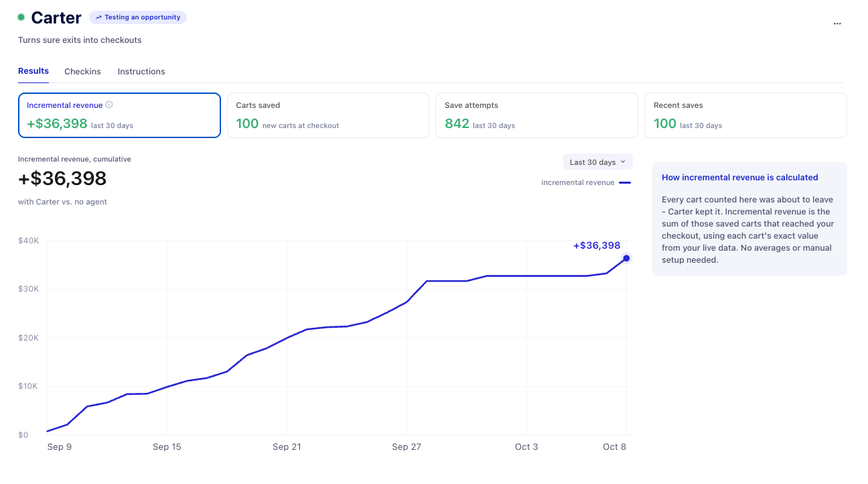Click the $0 y-axis label
This screenshot has width=868, height=484.
(x=23, y=435)
